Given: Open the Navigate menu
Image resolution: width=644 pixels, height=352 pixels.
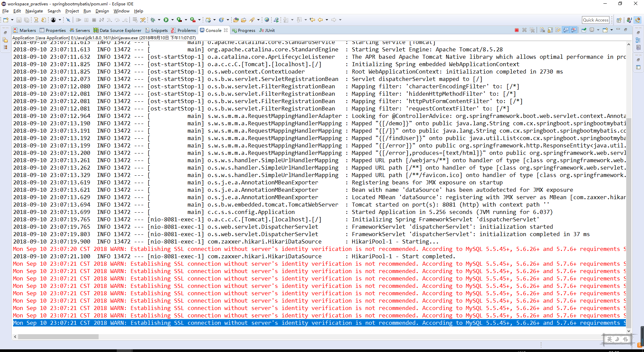Looking at the screenshot, I should click(x=34, y=11).
